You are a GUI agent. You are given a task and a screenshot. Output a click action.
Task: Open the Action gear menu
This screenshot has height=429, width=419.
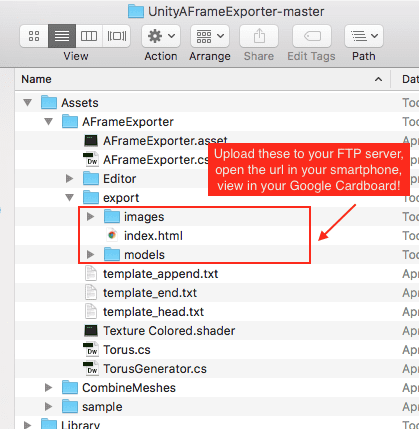[161, 36]
